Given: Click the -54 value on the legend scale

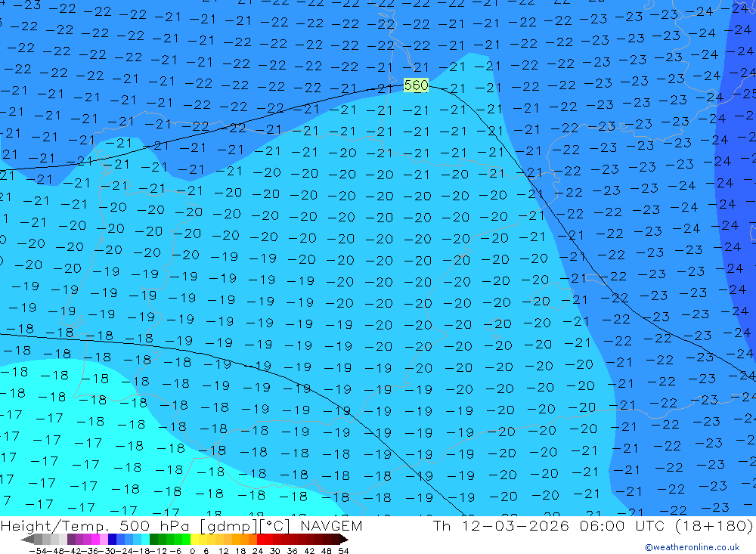Looking at the screenshot, I should tap(37, 551).
